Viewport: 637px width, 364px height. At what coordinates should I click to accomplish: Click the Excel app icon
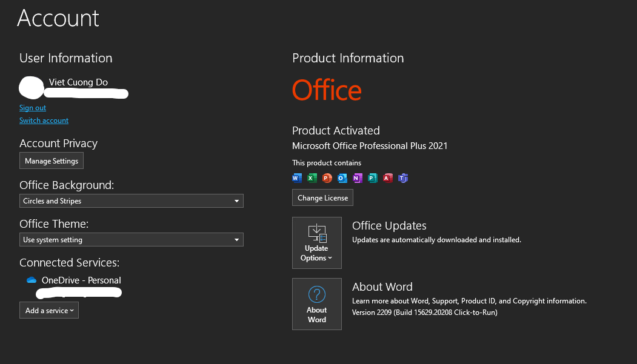click(312, 177)
